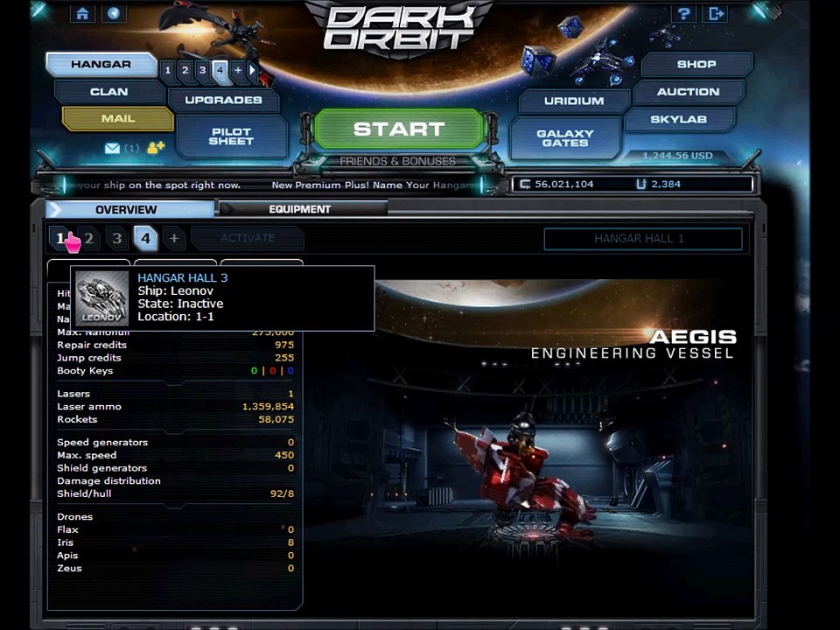
Task: Select top hangar slot 1
Action: click(168, 70)
